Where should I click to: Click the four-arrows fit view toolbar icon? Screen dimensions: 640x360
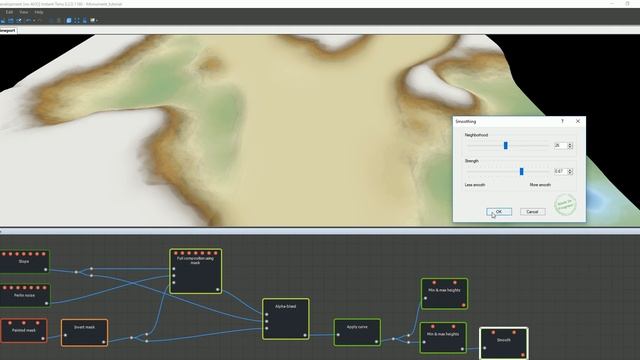(77, 20)
